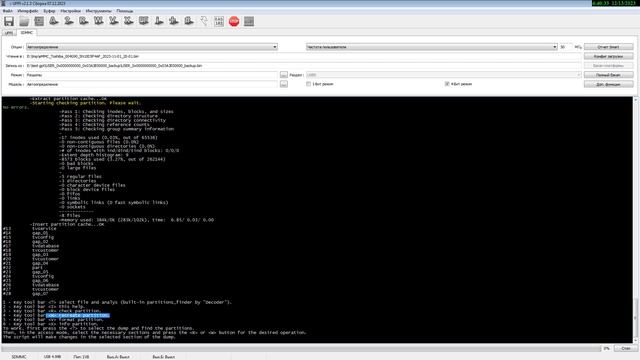640x360 pixels.
Task: Click the Вых.Б: Выкл status entry
Action: [164, 357]
